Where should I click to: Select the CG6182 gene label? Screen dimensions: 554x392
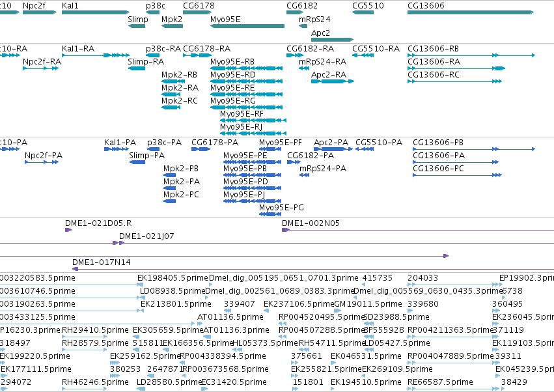(302, 6)
